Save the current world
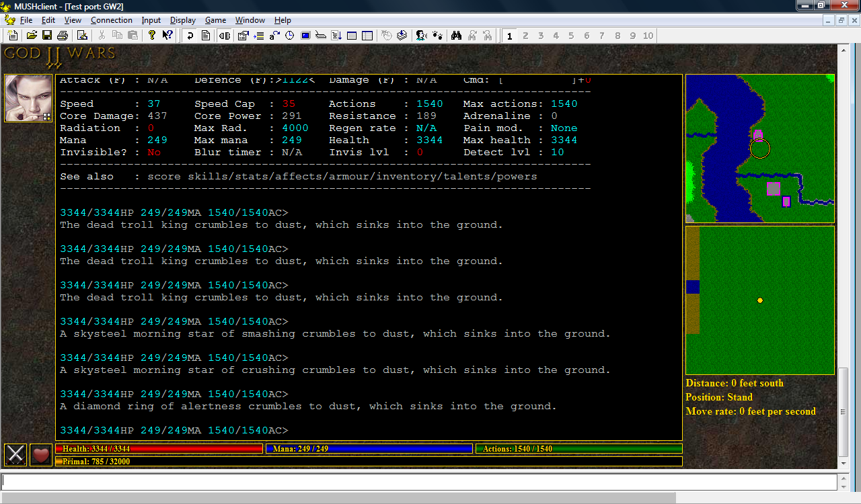 coord(47,36)
